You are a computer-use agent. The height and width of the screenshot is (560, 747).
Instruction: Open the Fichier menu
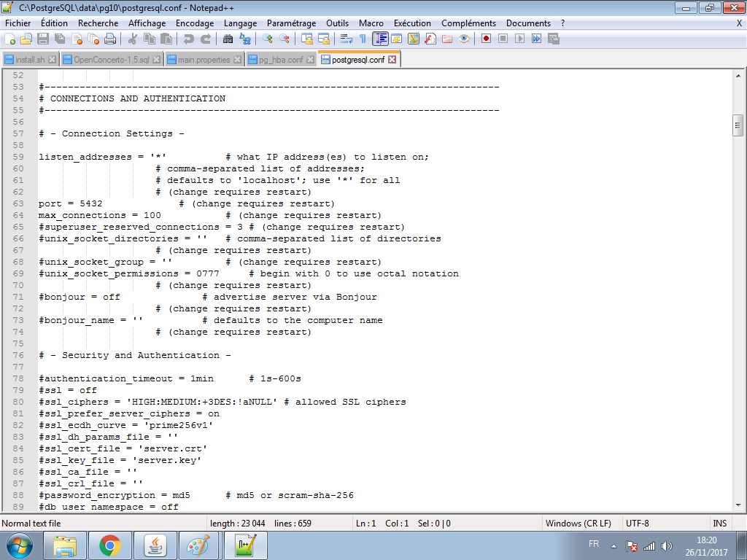click(x=18, y=23)
